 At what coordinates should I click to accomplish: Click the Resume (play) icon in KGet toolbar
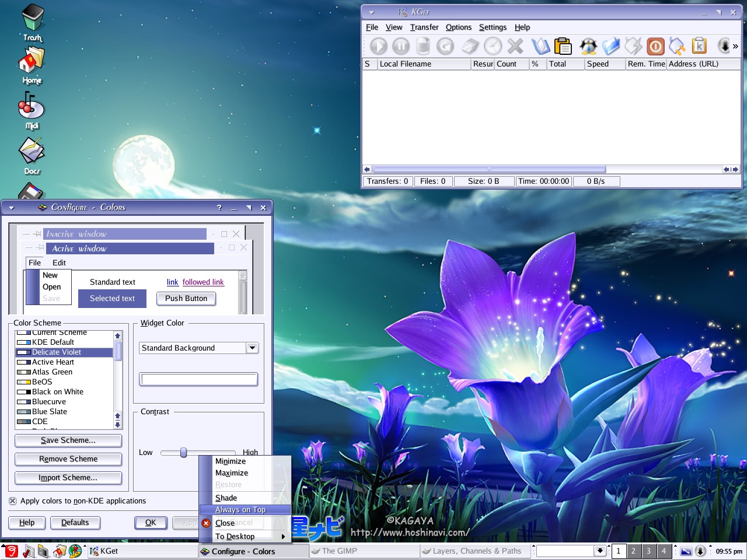[x=379, y=46]
